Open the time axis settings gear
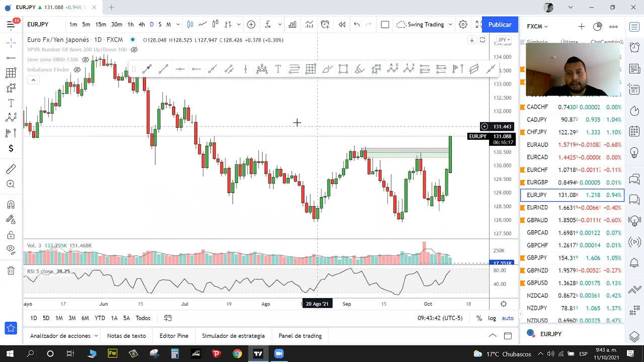This screenshot has width=644, height=362. 504,304
